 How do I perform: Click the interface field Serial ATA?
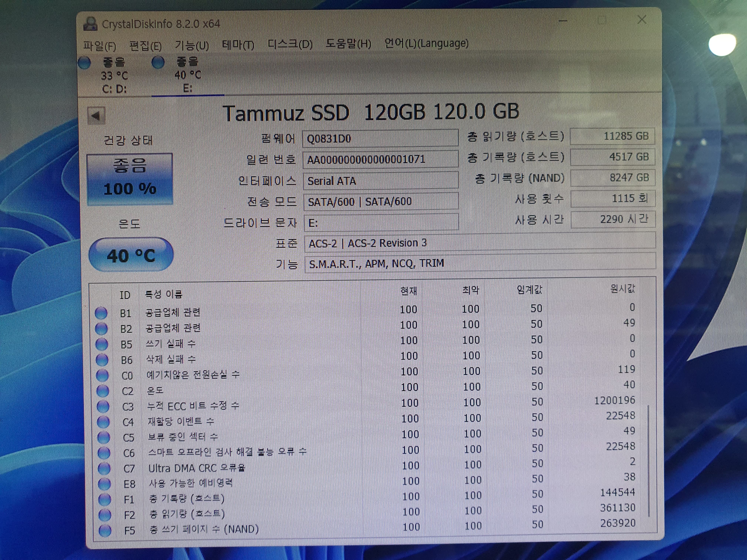tap(381, 181)
